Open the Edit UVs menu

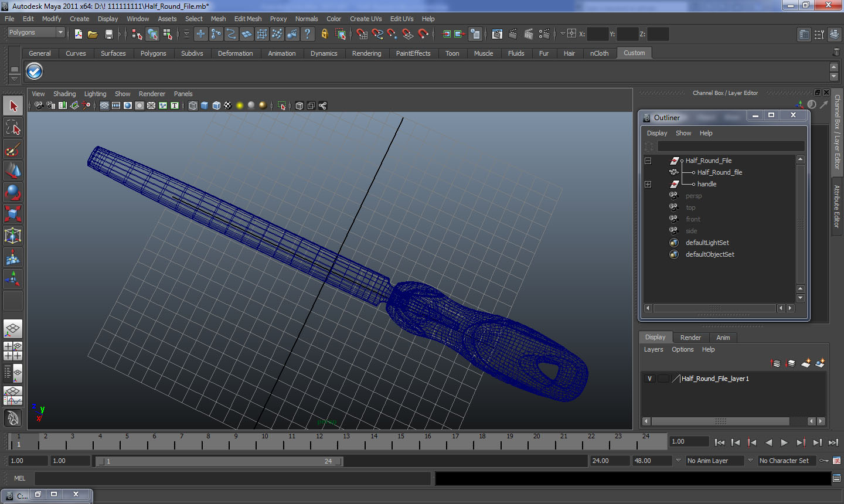click(x=401, y=19)
